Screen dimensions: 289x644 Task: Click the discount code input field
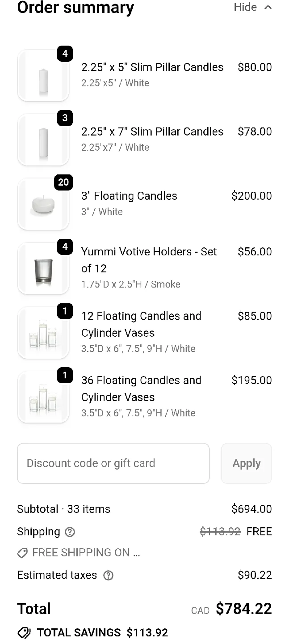113,463
